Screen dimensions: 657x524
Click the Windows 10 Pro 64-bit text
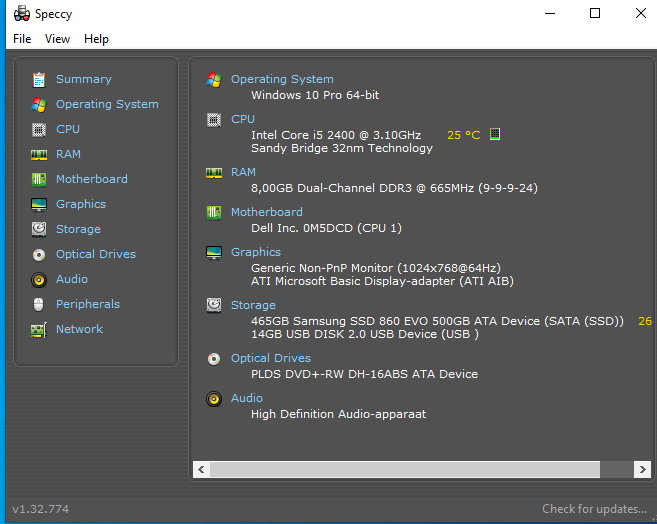tap(315, 95)
